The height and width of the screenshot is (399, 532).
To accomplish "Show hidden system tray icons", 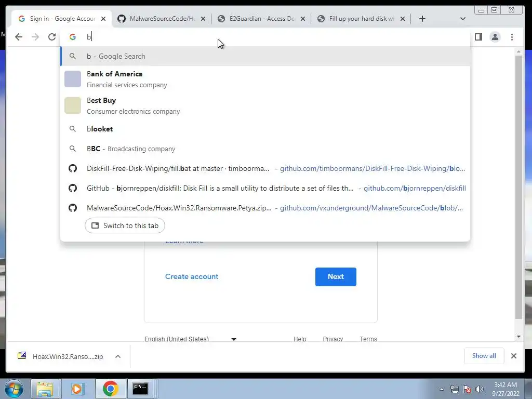I will [442, 390].
